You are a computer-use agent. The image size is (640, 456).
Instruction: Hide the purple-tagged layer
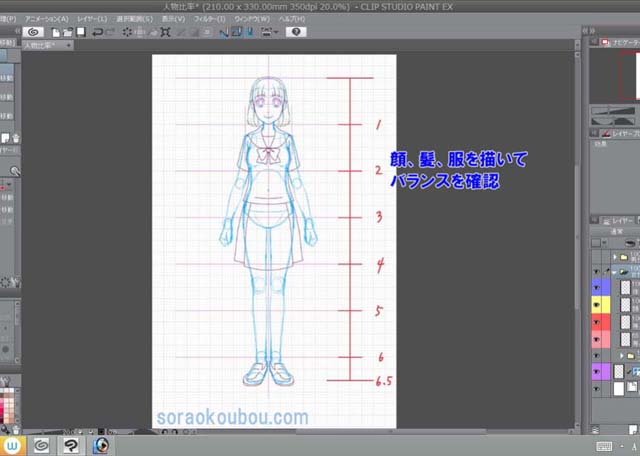[x=596, y=372]
